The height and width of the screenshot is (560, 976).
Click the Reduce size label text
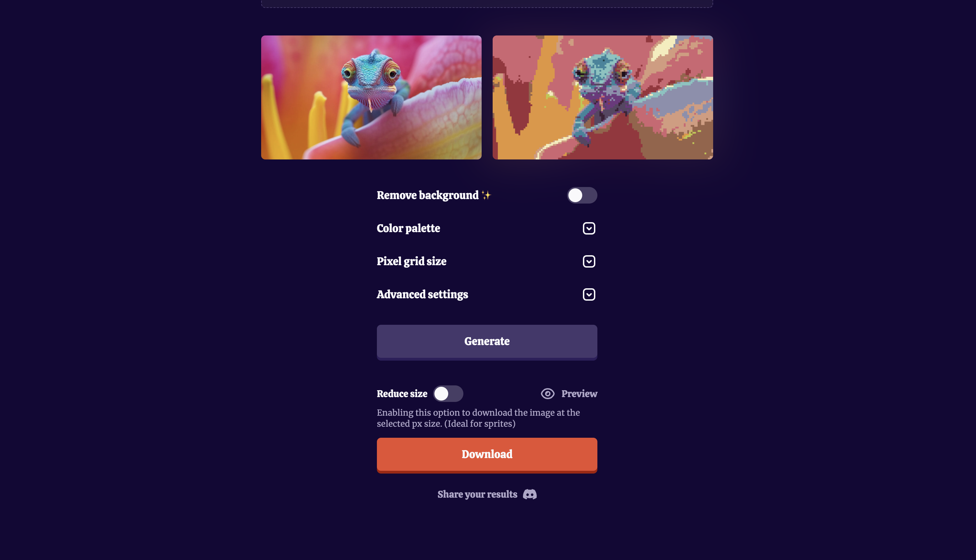[402, 393]
